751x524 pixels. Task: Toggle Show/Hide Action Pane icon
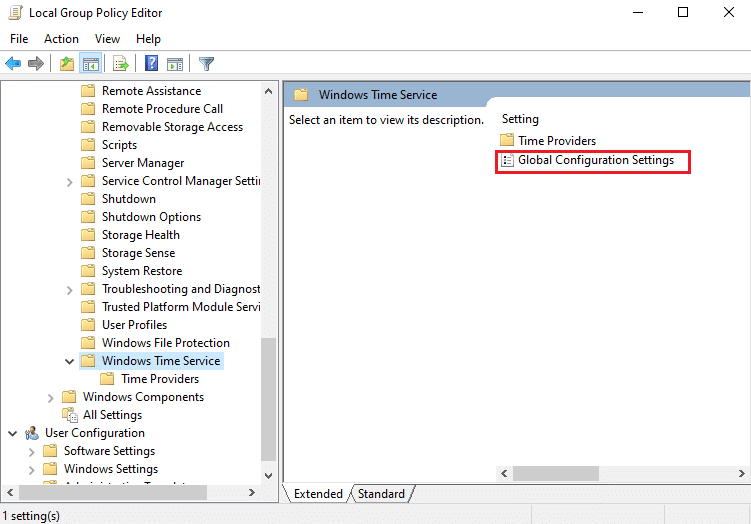175,64
